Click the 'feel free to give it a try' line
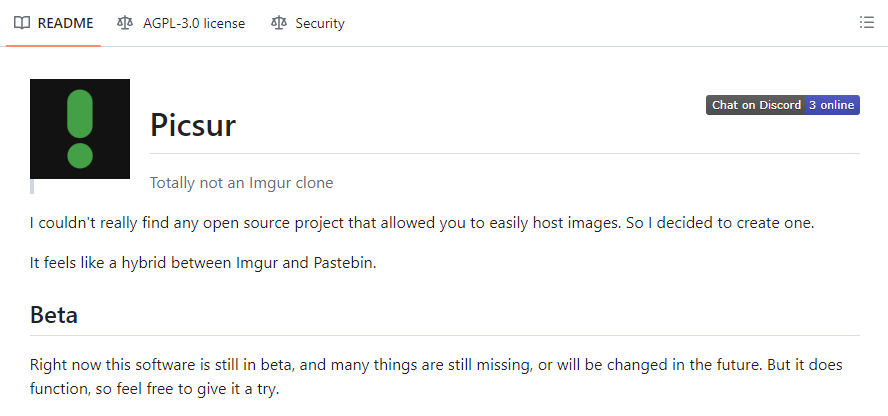This screenshot has height=416, width=888. click(155, 389)
